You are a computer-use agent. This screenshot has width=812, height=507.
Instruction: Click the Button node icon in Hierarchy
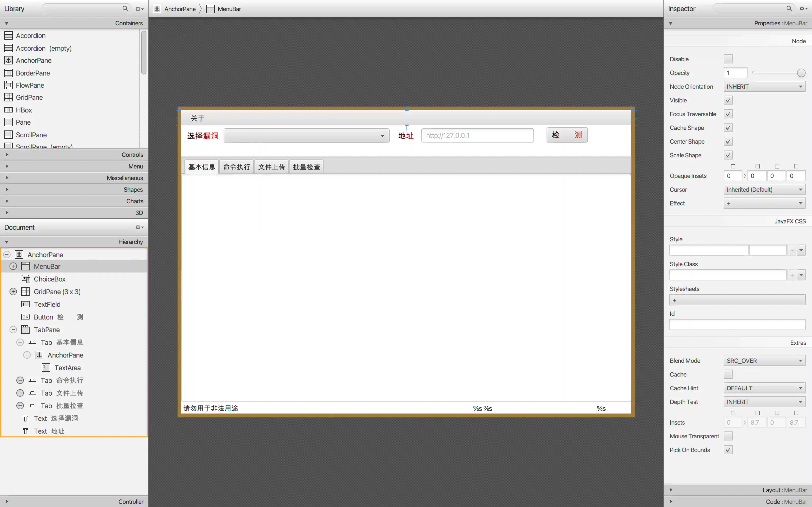25,317
